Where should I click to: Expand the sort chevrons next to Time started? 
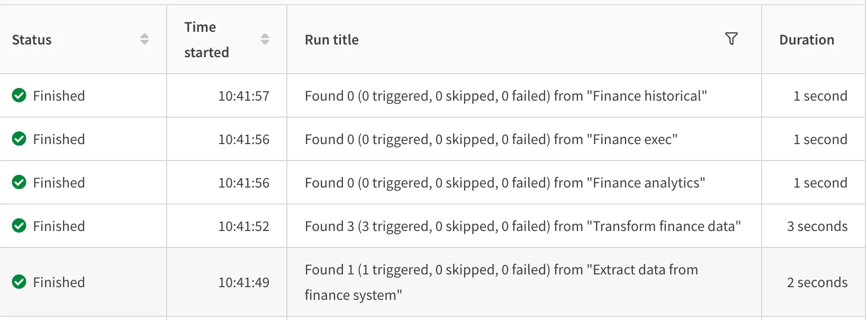tap(265, 39)
